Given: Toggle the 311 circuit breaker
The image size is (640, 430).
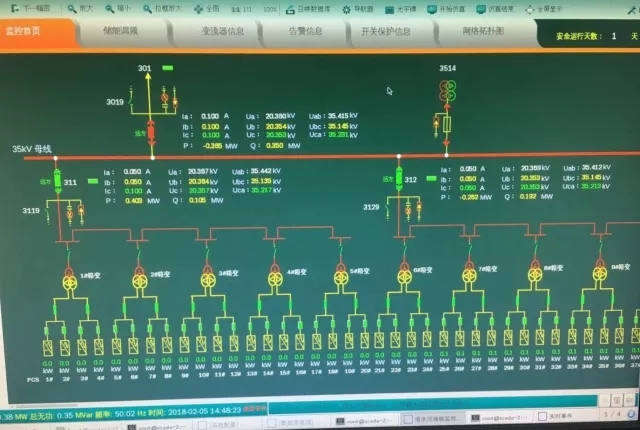Looking at the screenshot, I should coord(57,183).
